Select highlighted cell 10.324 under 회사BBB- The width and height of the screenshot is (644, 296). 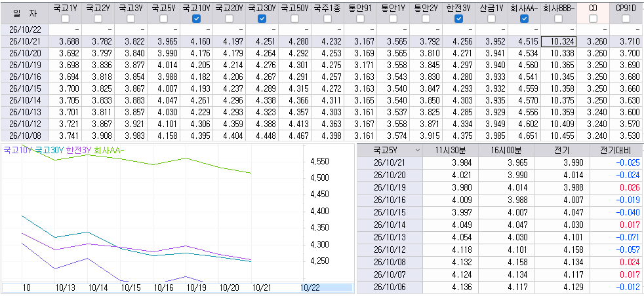(559, 41)
